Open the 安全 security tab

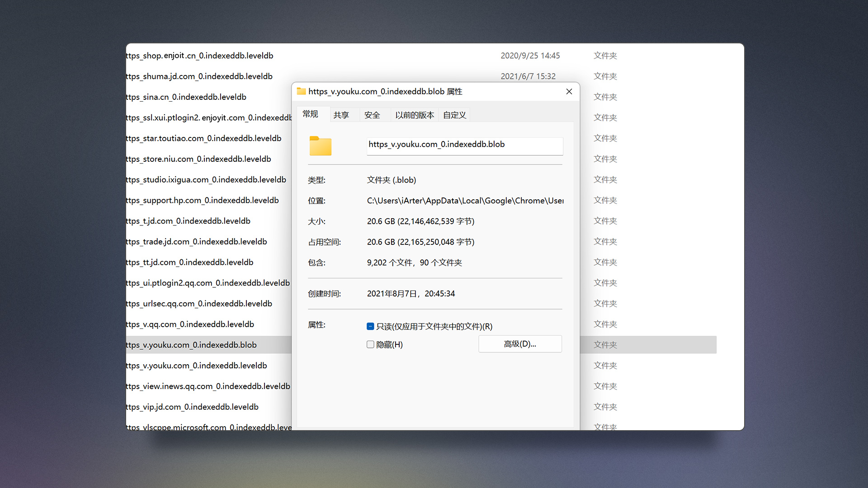coord(372,115)
